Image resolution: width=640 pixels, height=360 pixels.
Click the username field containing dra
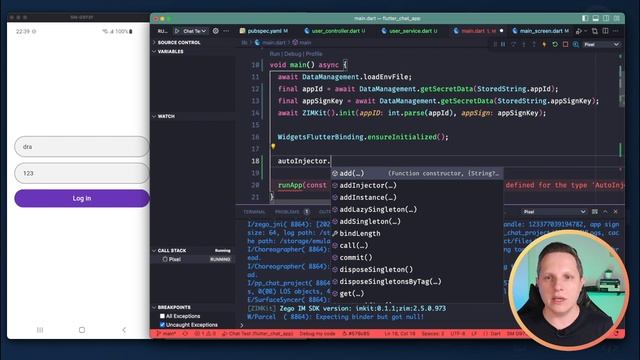pyautogui.click(x=82, y=147)
